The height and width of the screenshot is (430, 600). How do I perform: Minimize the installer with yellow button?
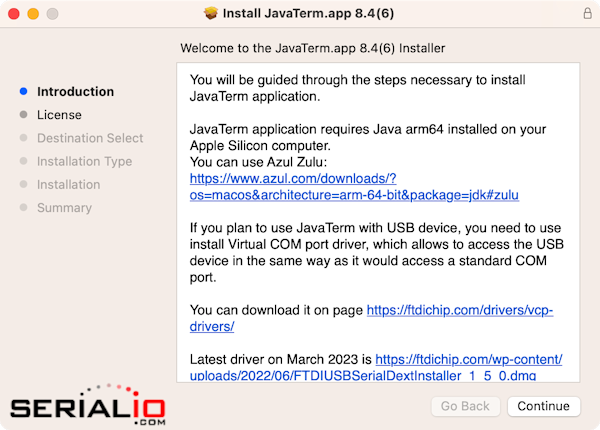tap(33, 14)
